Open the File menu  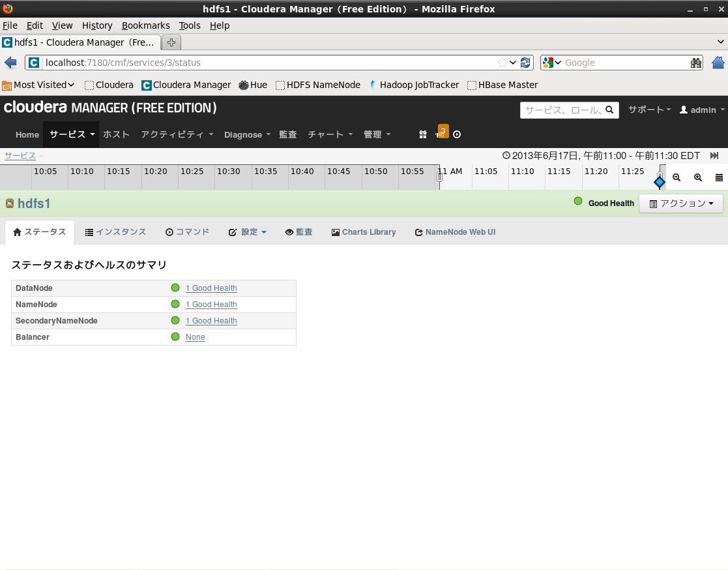pyautogui.click(x=10, y=25)
